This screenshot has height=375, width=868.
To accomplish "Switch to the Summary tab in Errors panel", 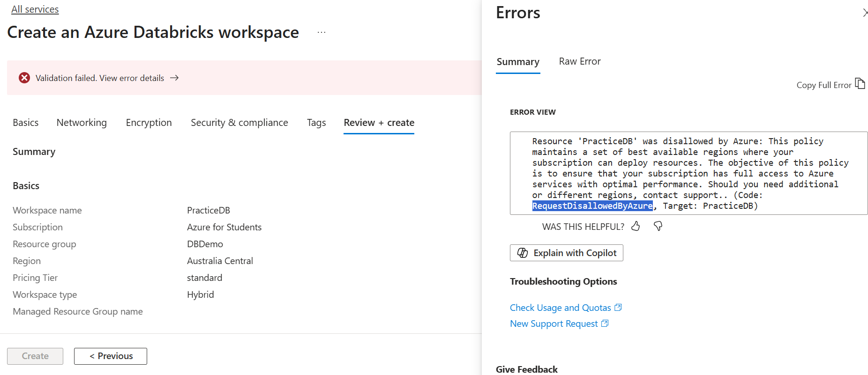I will [x=518, y=62].
